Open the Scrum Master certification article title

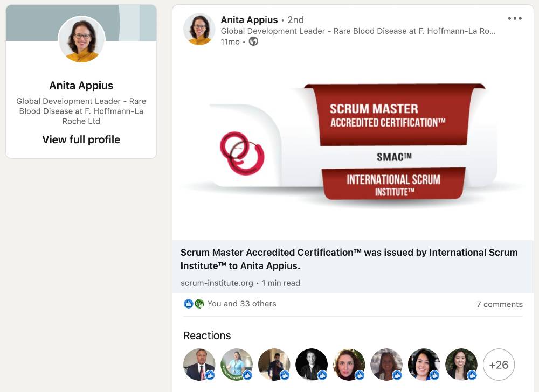click(349, 259)
